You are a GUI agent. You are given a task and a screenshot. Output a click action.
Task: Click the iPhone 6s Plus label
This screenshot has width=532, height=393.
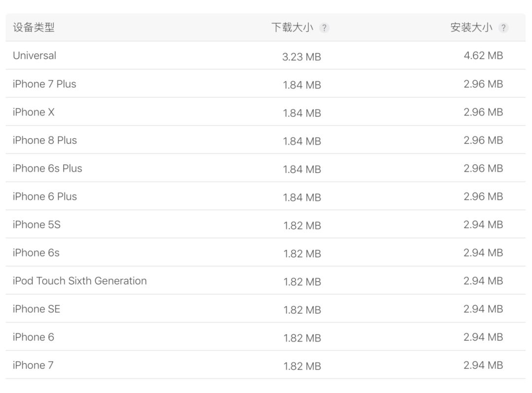(x=47, y=168)
